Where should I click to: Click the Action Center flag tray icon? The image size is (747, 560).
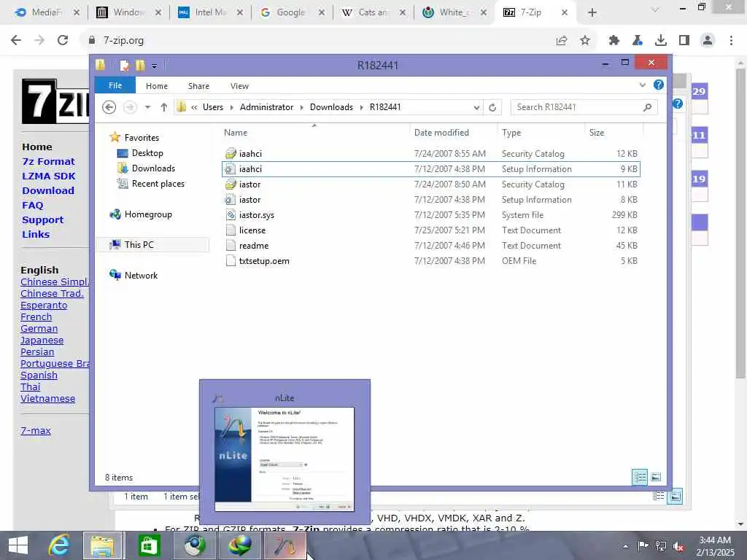tap(643, 545)
